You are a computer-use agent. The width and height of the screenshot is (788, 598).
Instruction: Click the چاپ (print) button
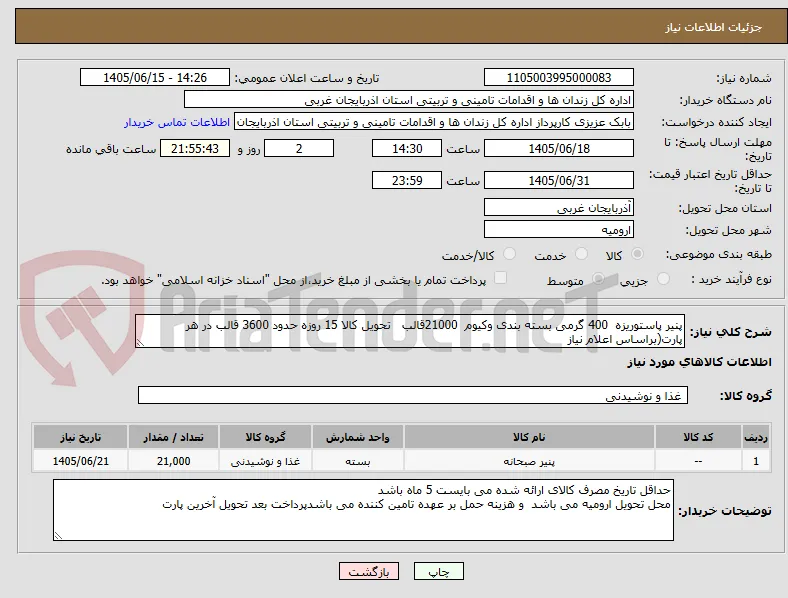click(438, 571)
